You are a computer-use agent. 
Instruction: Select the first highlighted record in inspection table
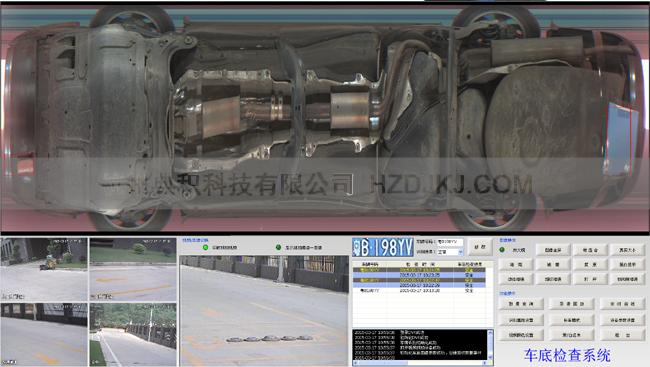pos(419,270)
